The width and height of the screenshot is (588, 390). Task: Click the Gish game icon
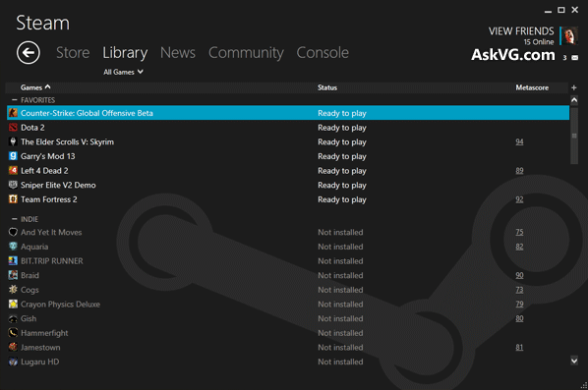13,318
